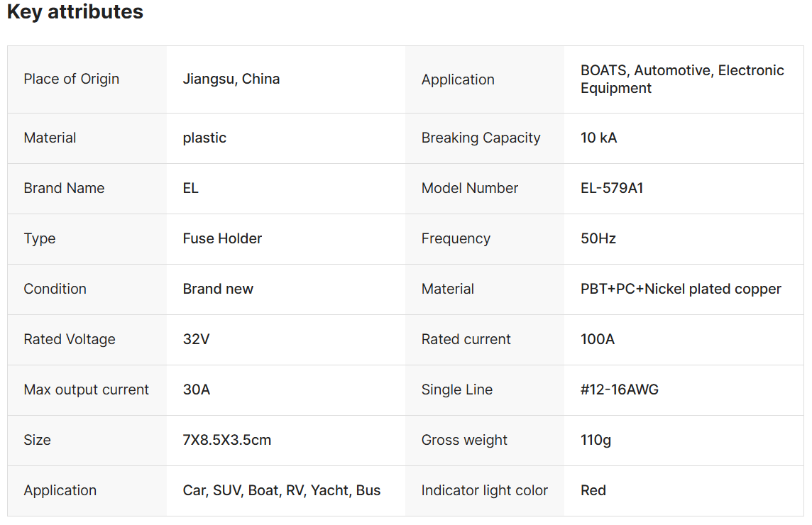
Task: Click the Car, SUV, Boat application value
Action: coord(281,490)
